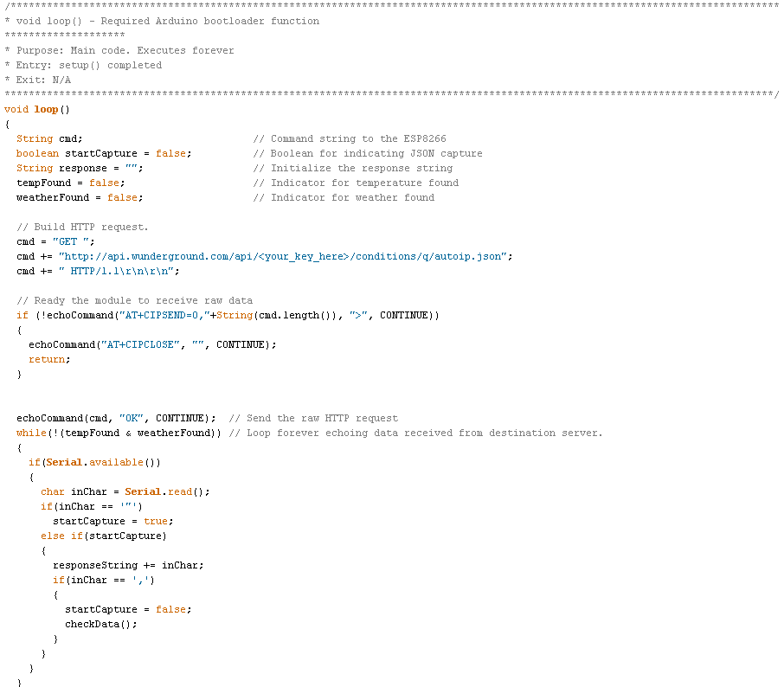Click the "tempFound = false;" statement

tap(70, 183)
